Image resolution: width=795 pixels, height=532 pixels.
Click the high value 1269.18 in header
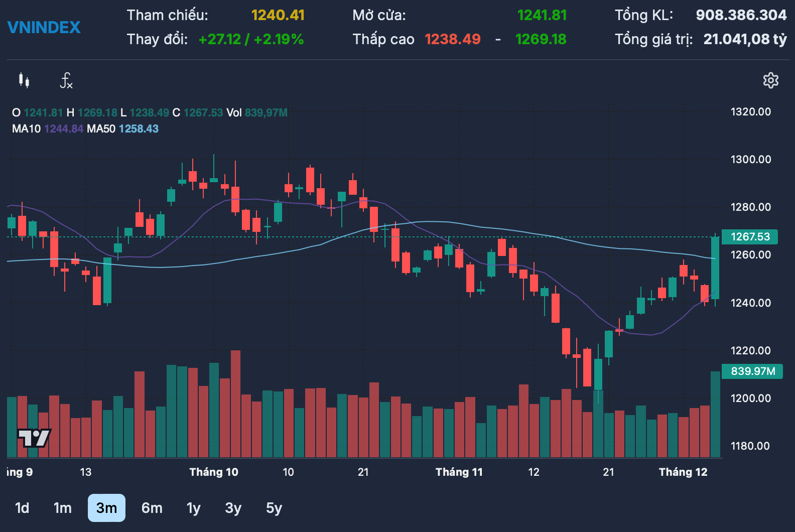(541, 39)
